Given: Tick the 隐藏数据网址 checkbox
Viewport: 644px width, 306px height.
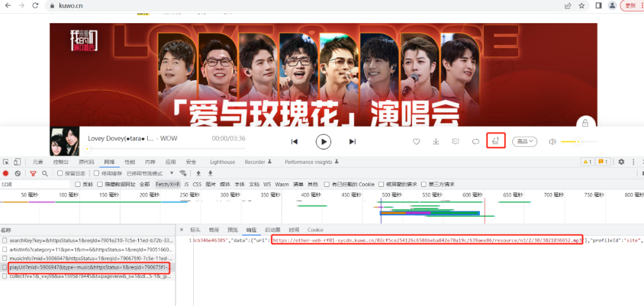Looking at the screenshot, I should (100, 184).
